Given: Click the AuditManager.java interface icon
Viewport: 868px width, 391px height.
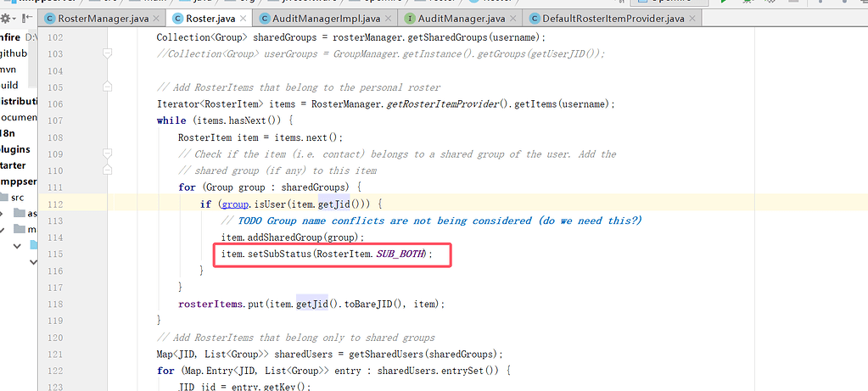Looking at the screenshot, I should [x=411, y=17].
